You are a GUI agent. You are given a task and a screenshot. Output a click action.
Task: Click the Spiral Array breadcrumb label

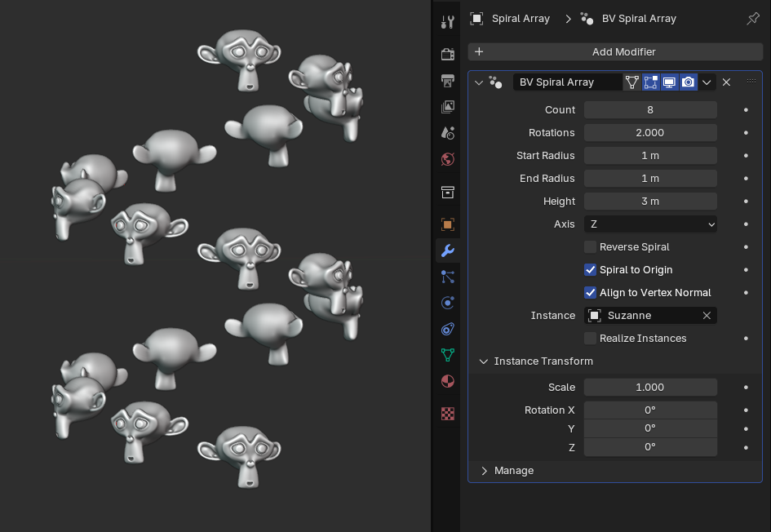point(521,19)
